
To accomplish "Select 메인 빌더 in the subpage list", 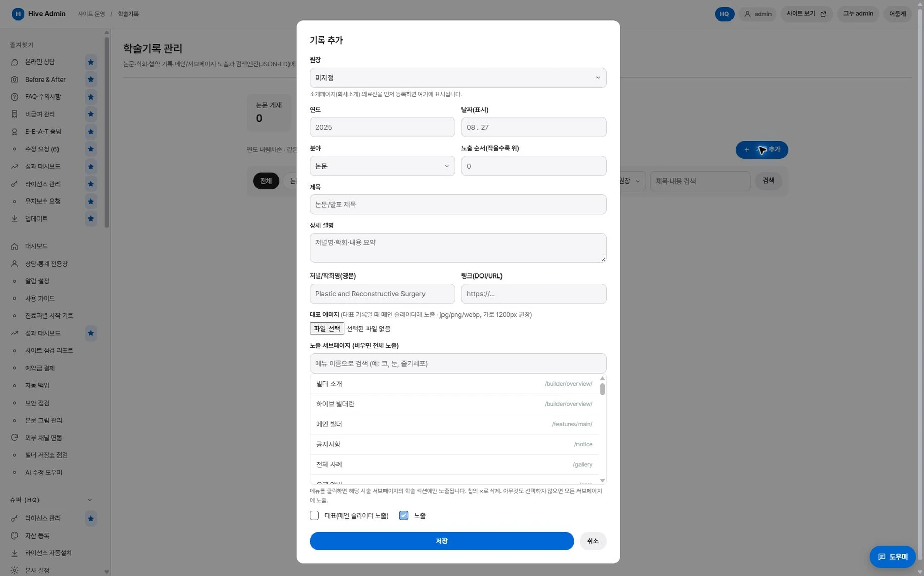I will pos(454,424).
